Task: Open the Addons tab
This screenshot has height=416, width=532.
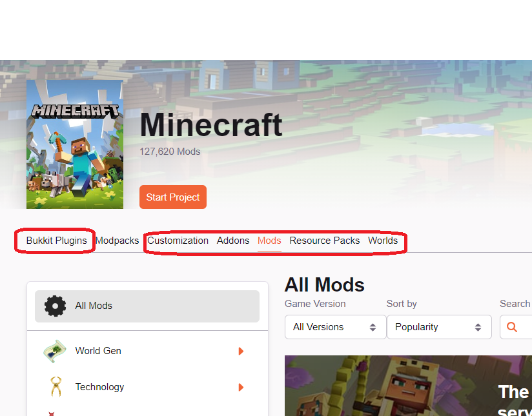Action: 233,241
